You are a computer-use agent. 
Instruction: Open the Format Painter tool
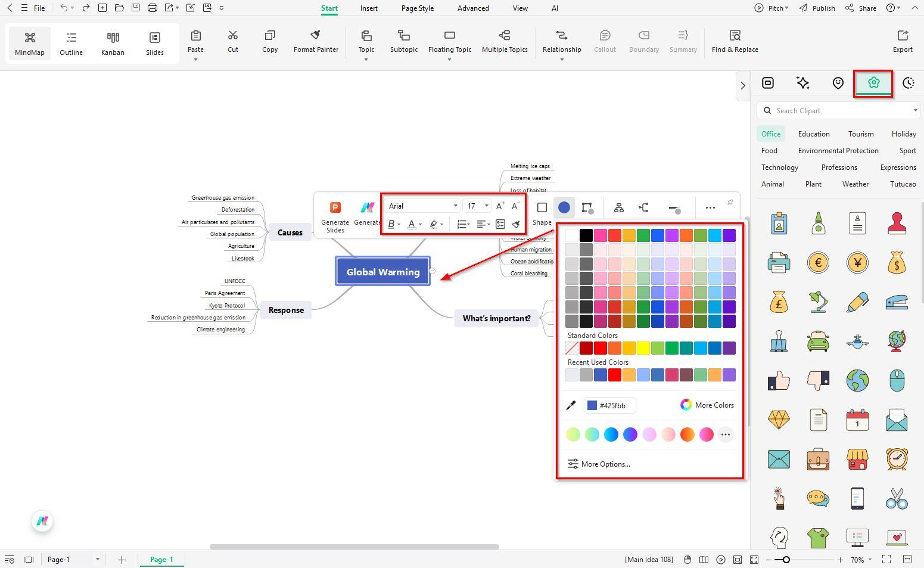(316, 41)
